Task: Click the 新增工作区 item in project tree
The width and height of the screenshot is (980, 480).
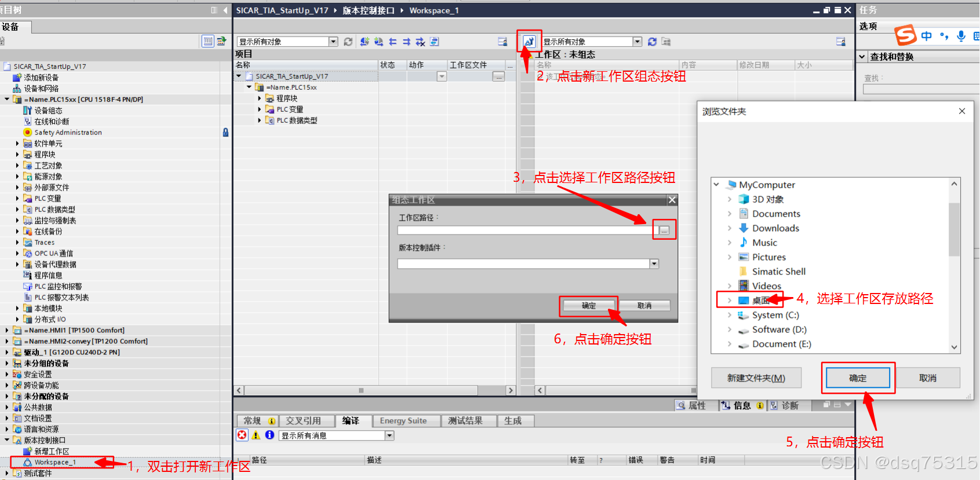Action: 51,452
